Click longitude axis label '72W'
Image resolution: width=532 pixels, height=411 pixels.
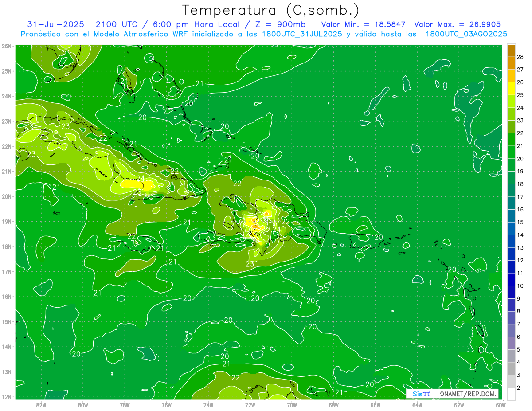pyautogui.click(x=250, y=405)
